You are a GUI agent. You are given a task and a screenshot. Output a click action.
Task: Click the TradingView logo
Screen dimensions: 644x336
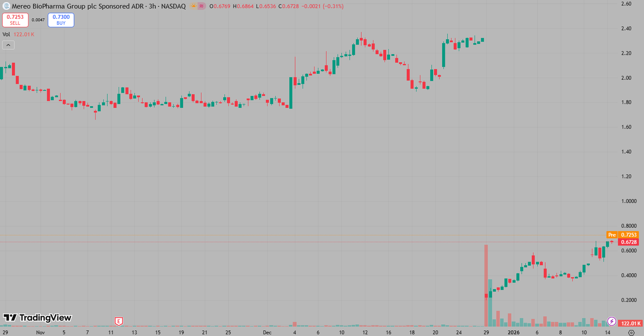(38, 318)
